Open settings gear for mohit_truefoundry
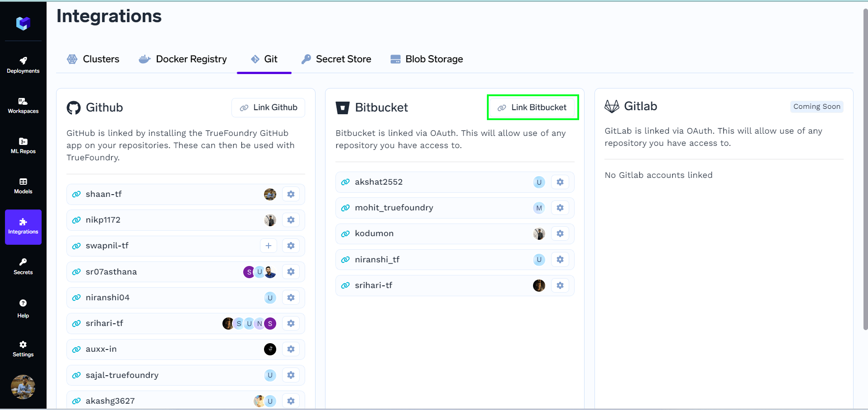 click(x=560, y=208)
